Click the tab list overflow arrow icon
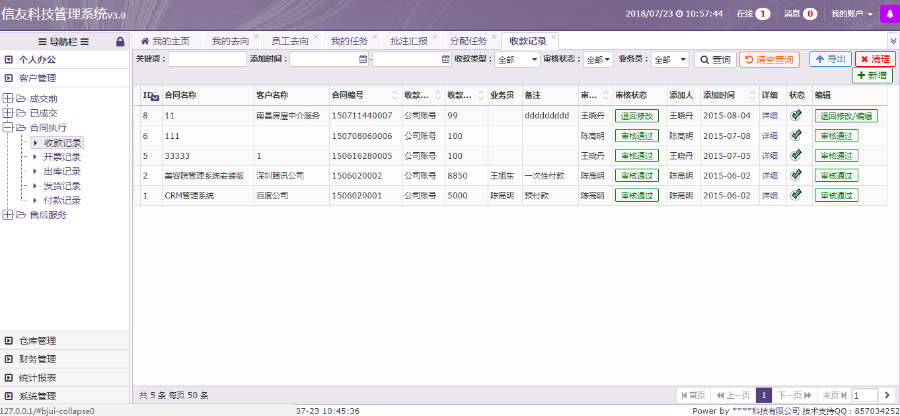This screenshot has width=900, height=416. pos(894,41)
